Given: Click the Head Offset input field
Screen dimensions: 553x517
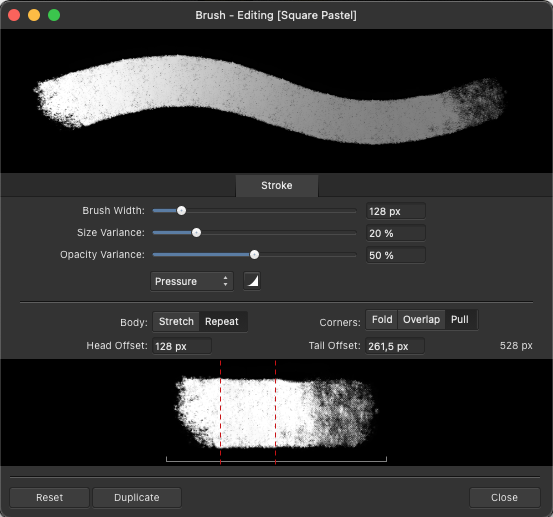Looking at the screenshot, I should [182, 346].
